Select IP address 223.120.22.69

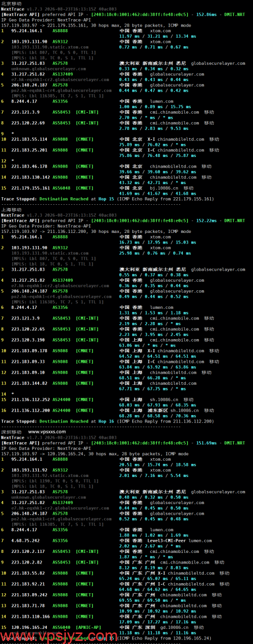28,123
